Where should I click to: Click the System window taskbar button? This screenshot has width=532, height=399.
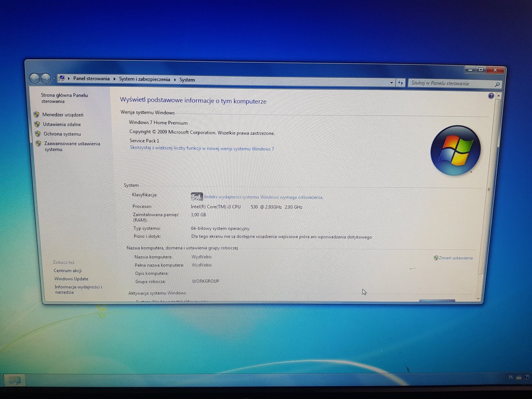14,380
